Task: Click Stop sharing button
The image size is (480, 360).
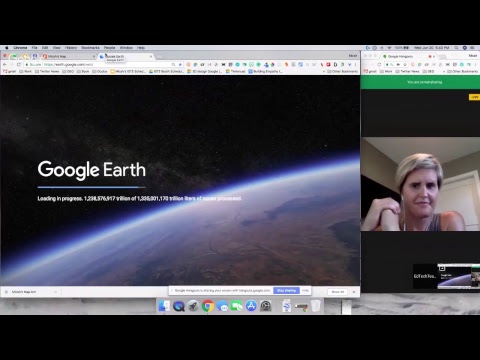Action: point(286,291)
